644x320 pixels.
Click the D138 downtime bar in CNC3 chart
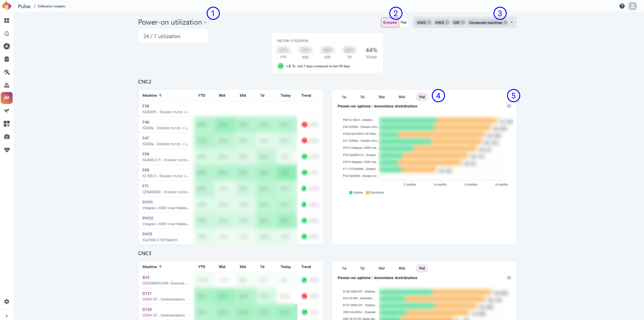462,292
